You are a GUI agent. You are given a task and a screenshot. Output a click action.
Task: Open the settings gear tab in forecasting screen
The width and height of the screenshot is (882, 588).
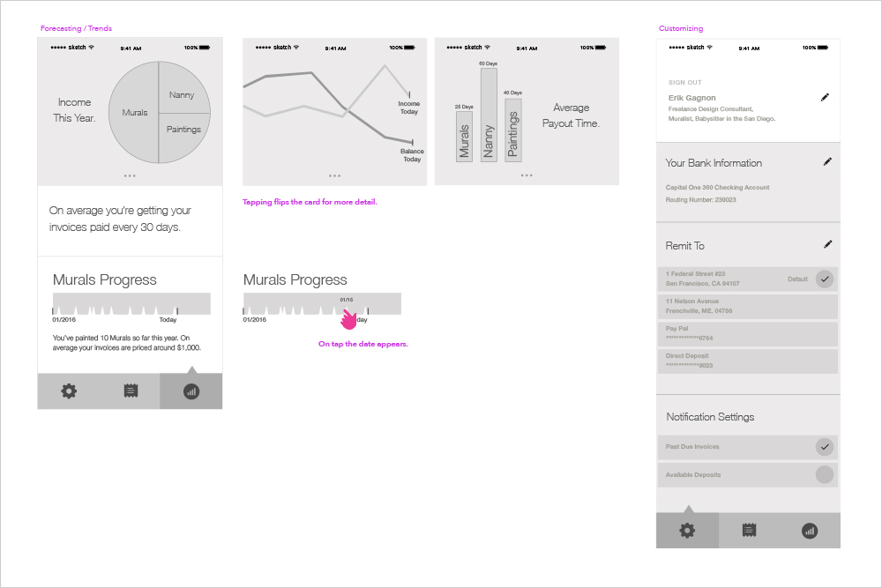coord(69,391)
